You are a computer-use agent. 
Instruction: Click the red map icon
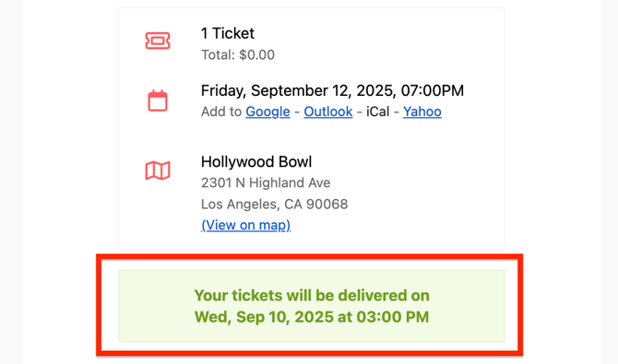[158, 170]
